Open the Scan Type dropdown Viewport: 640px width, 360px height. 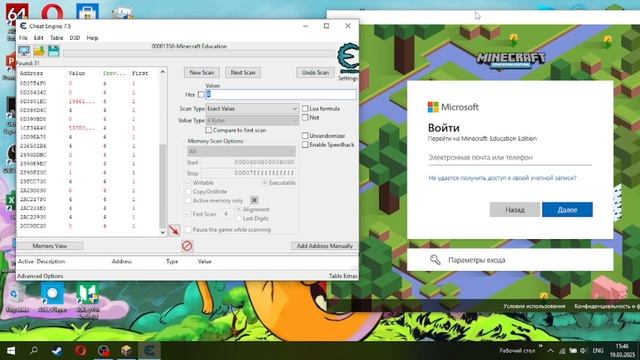(x=252, y=109)
